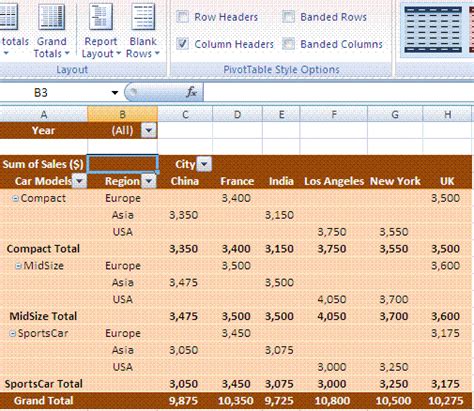The width and height of the screenshot is (474, 411).
Task: Select the China column heading
Action: 185,181
